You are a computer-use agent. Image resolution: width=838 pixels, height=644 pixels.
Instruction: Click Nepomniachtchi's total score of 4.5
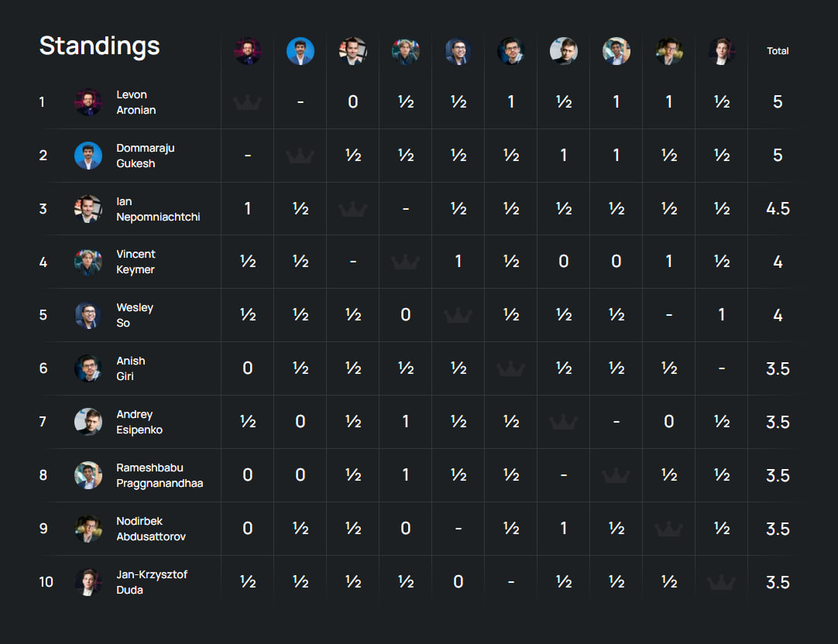778,209
